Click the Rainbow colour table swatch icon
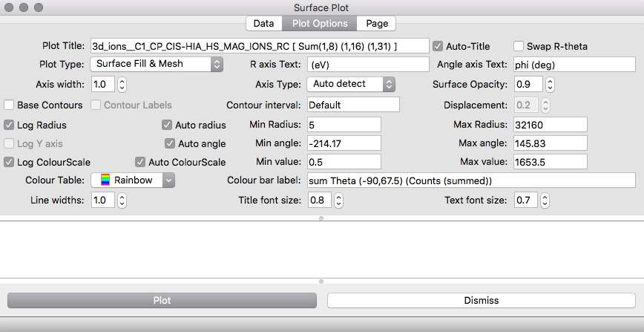 (x=104, y=180)
